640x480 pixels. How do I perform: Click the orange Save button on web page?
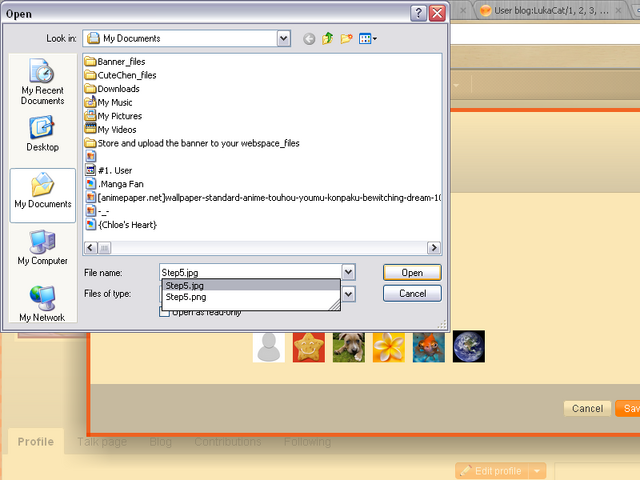tap(628, 409)
